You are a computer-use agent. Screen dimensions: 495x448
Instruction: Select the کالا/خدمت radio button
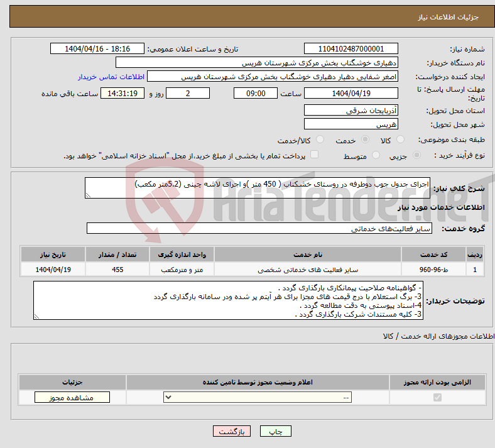click(320, 139)
